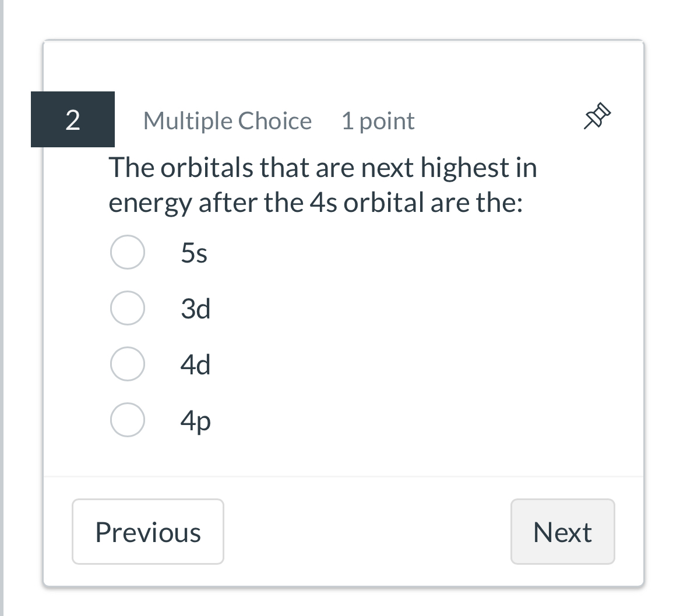Click the 4p option label text

196,420
